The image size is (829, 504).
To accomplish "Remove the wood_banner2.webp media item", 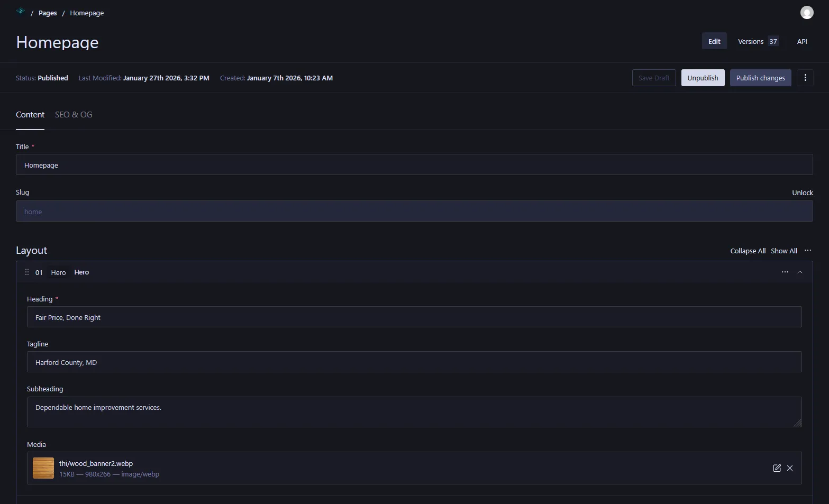I will click(x=790, y=468).
